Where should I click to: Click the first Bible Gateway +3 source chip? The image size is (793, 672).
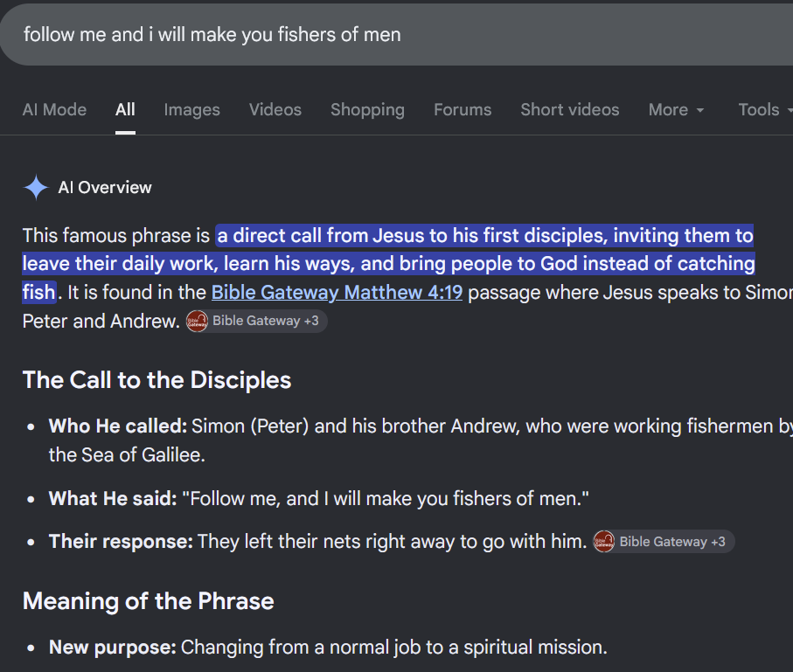coord(256,321)
